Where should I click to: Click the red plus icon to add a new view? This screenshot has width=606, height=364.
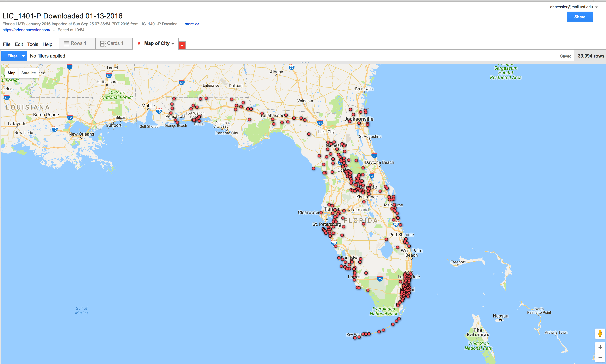[182, 45]
